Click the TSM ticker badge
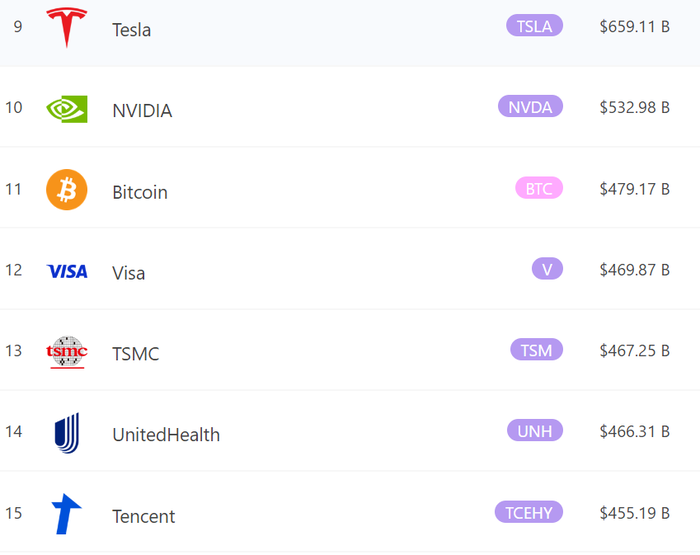The width and height of the screenshot is (700, 555). [x=537, y=350]
